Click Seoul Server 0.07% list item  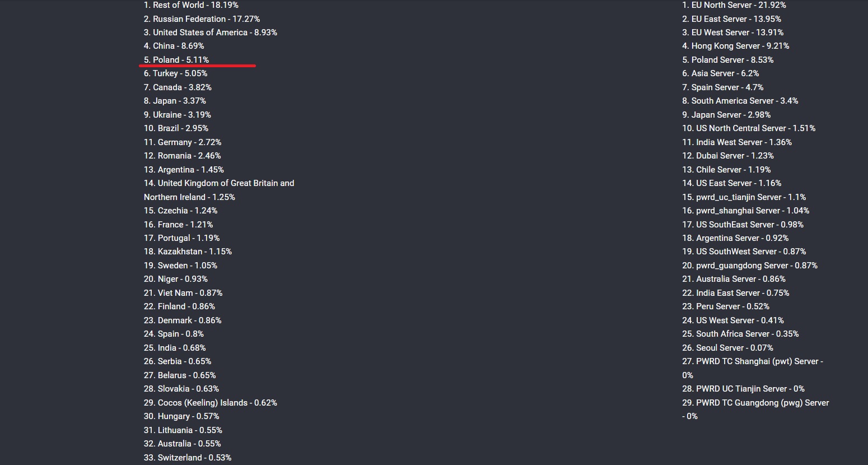[x=727, y=348]
